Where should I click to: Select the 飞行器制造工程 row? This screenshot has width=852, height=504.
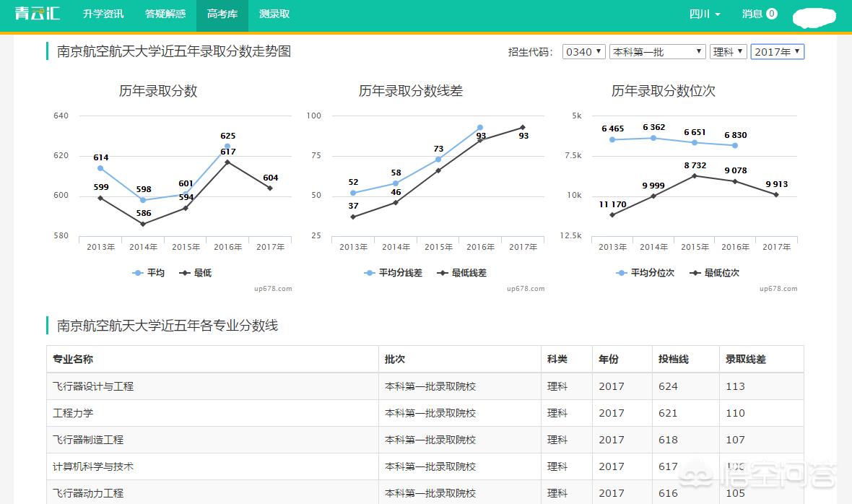425,439
